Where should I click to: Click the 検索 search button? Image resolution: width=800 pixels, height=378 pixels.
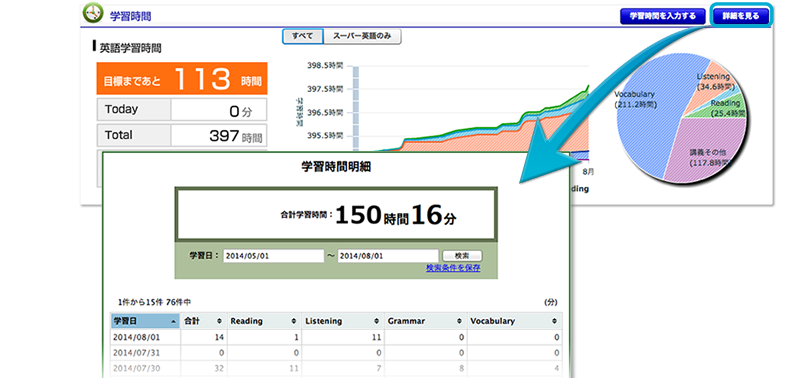[x=462, y=256]
